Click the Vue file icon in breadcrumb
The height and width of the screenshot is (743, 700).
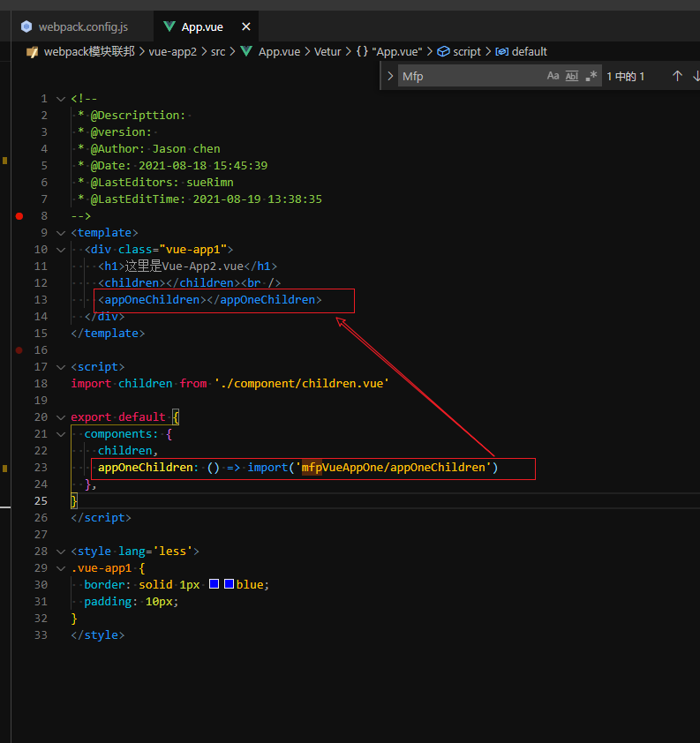click(x=246, y=51)
